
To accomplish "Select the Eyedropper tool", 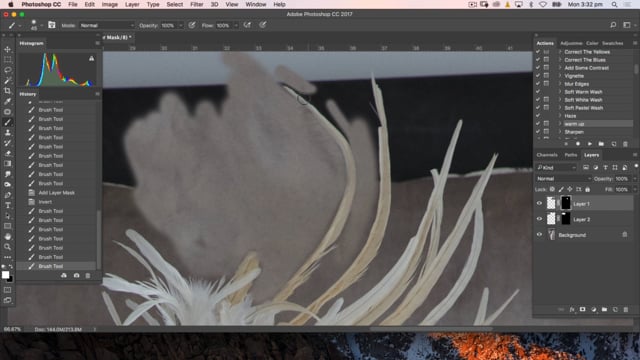I will (7, 101).
